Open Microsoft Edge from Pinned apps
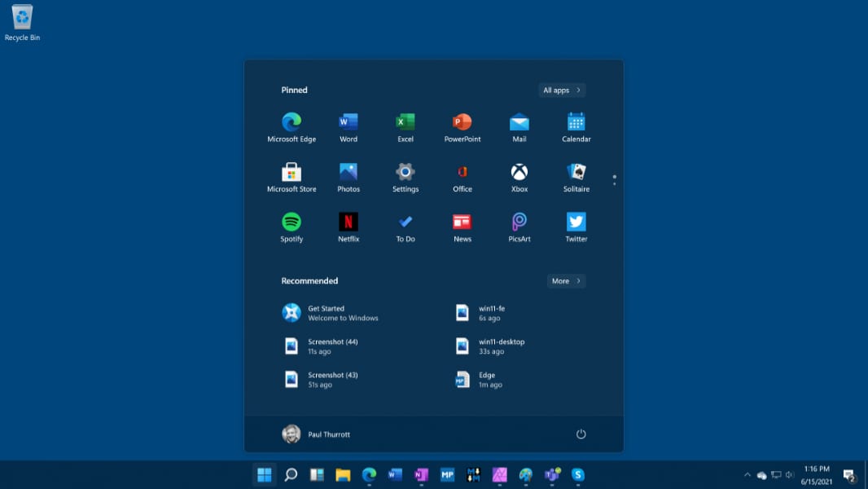 (x=292, y=128)
